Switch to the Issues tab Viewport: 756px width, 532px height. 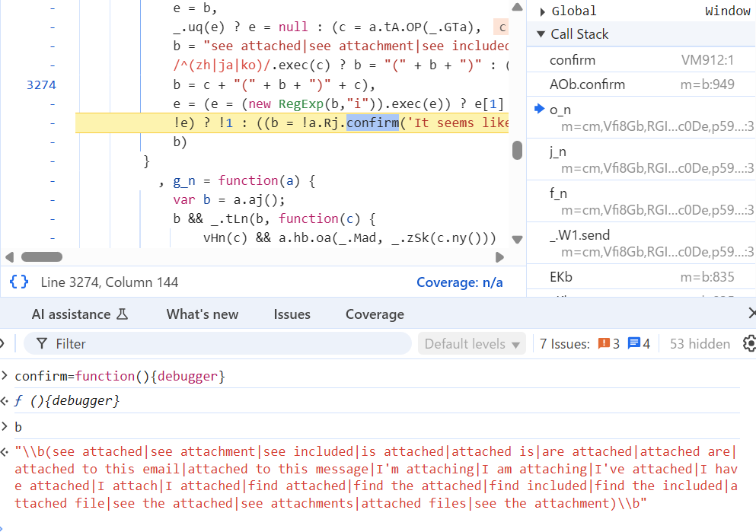(x=292, y=314)
